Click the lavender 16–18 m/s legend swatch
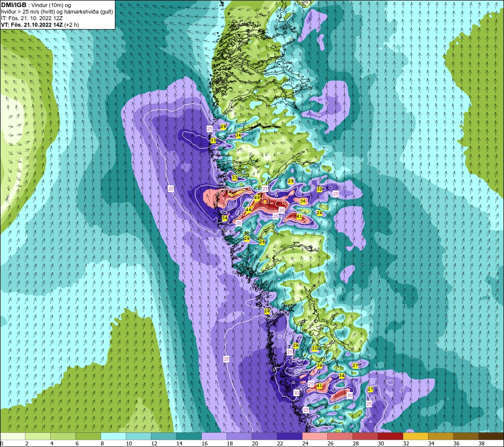Screen dimensions: 504x447 (214, 436)
